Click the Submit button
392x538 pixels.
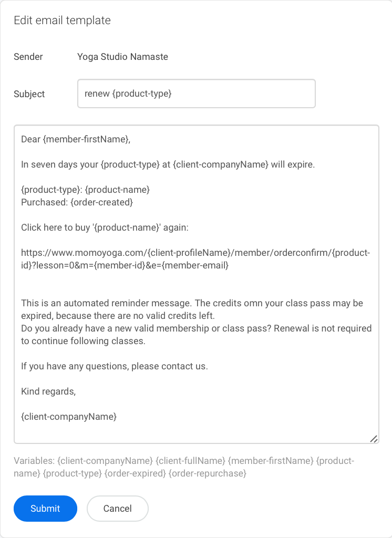tap(45, 508)
